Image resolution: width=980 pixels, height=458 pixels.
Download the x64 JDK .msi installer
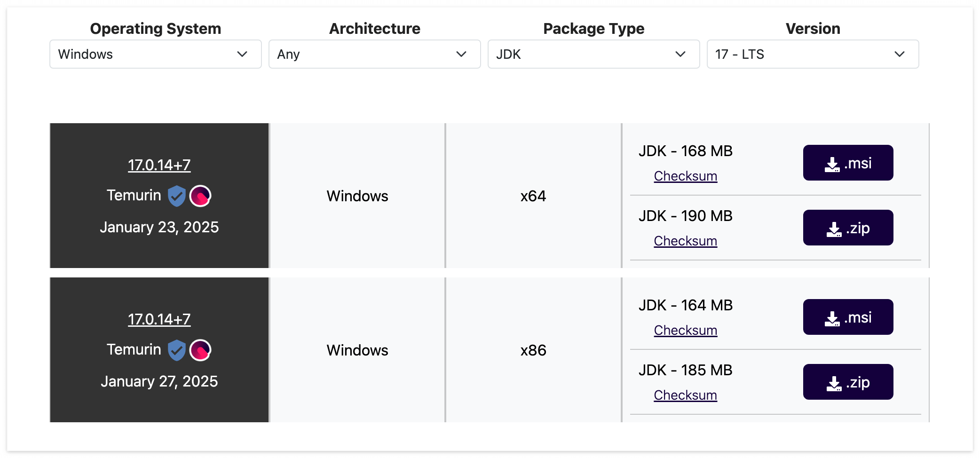click(848, 163)
